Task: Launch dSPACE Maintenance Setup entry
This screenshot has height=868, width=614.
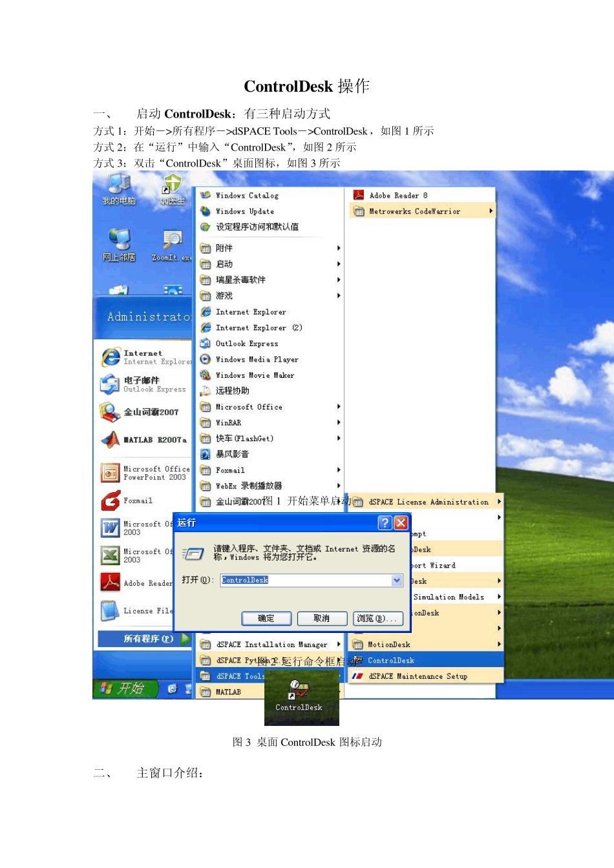Action: click(x=410, y=676)
